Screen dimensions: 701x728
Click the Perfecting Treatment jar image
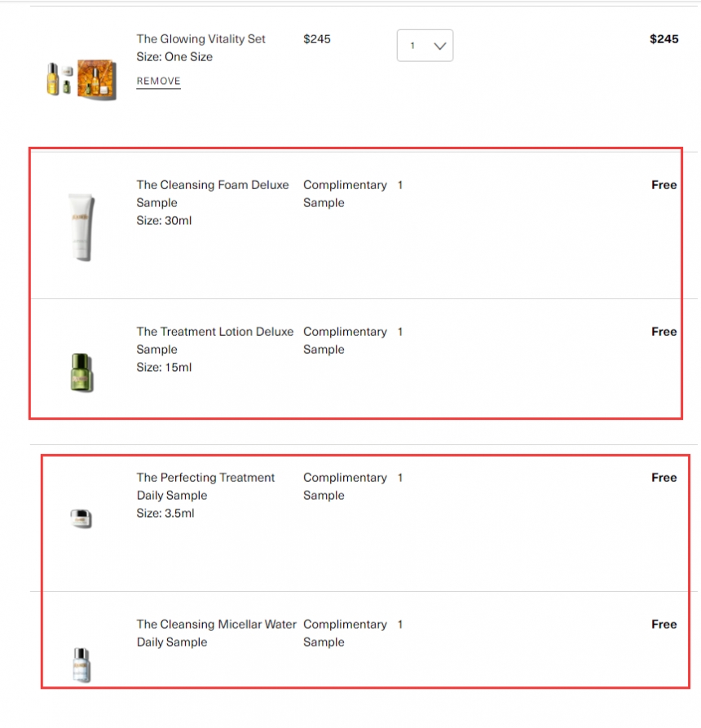pyautogui.click(x=81, y=518)
